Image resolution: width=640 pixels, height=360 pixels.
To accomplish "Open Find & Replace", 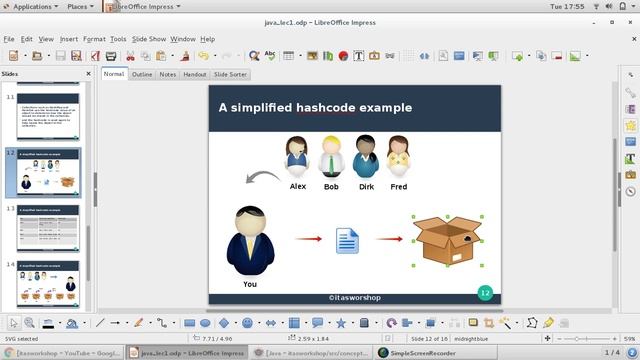I will click(254, 56).
